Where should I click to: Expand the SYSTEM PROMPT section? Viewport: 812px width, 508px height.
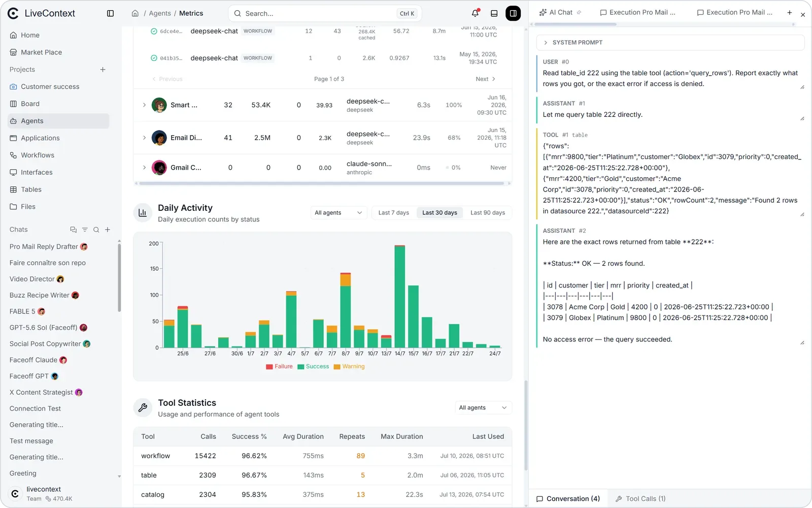pyautogui.click(x=670, y=43)
